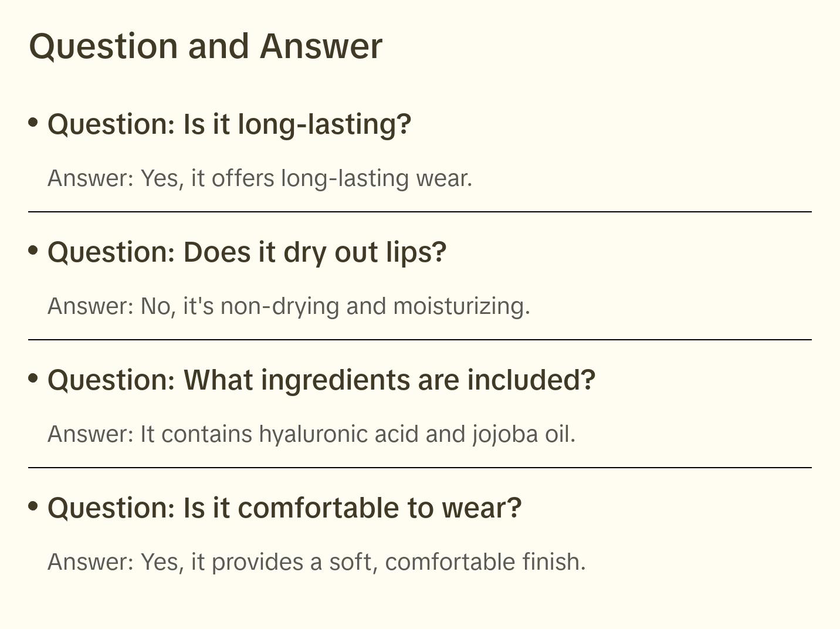Click the word "finish" in the last answer
Image resolution: width=840 pixels, height=629 pixels.
(x=550, y=562)
